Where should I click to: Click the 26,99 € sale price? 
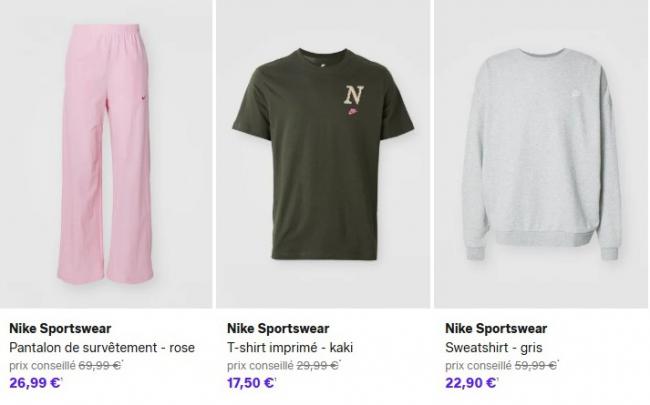tap(34, 382)
